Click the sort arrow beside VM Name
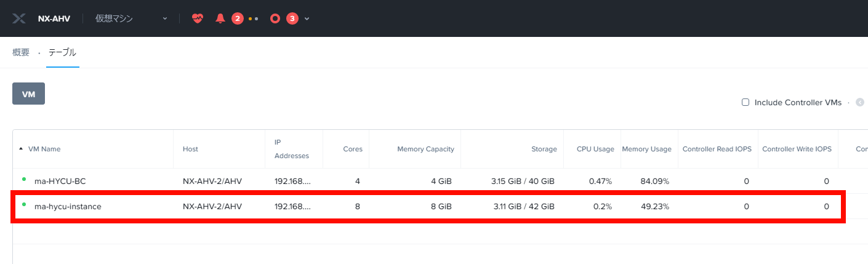Screen dimensions: 868x264 tap(21, 149)
